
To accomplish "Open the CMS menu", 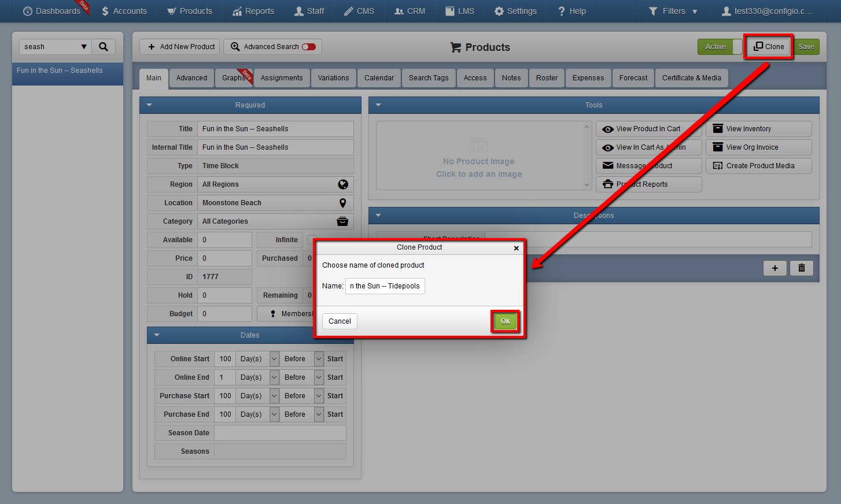I will [x=359, y=11].
